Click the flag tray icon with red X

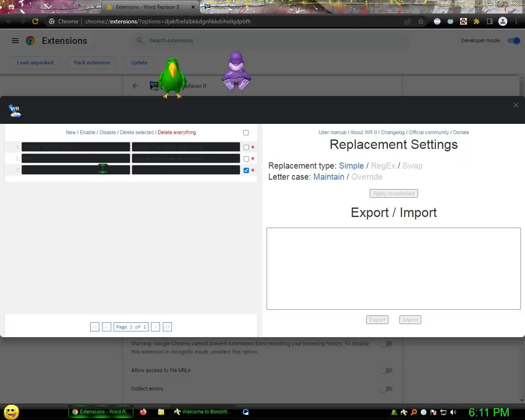coord(434,412)
